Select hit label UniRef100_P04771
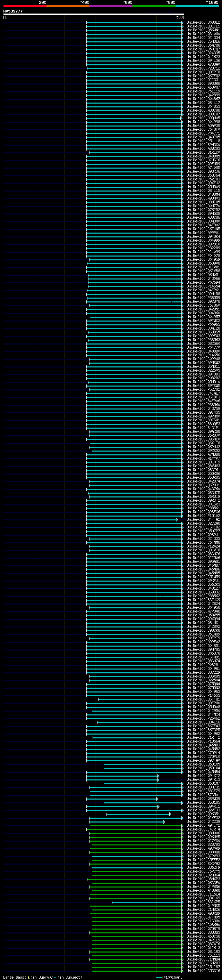222x980 pixels. tap(203, 133)
